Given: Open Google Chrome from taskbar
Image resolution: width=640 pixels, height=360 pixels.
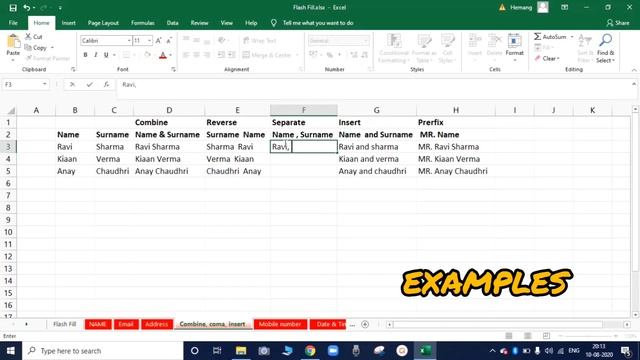Looking at the screenshot, I should pos(310,351).
